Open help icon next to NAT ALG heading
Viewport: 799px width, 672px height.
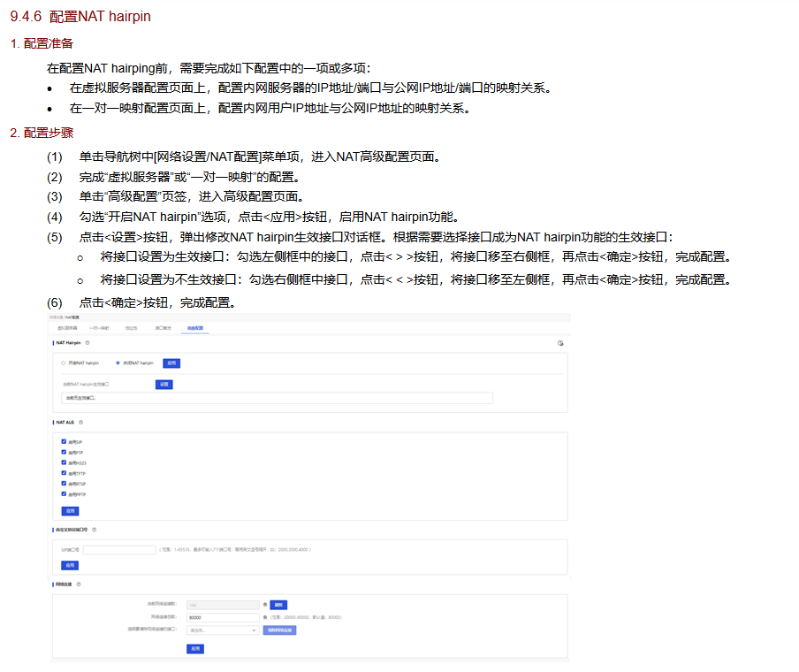point(80,422)
